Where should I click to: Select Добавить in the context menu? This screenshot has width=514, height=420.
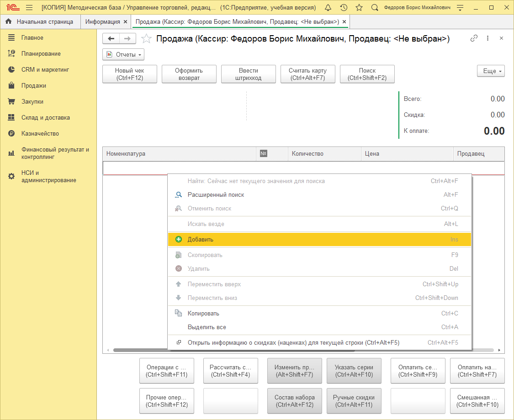201,240
